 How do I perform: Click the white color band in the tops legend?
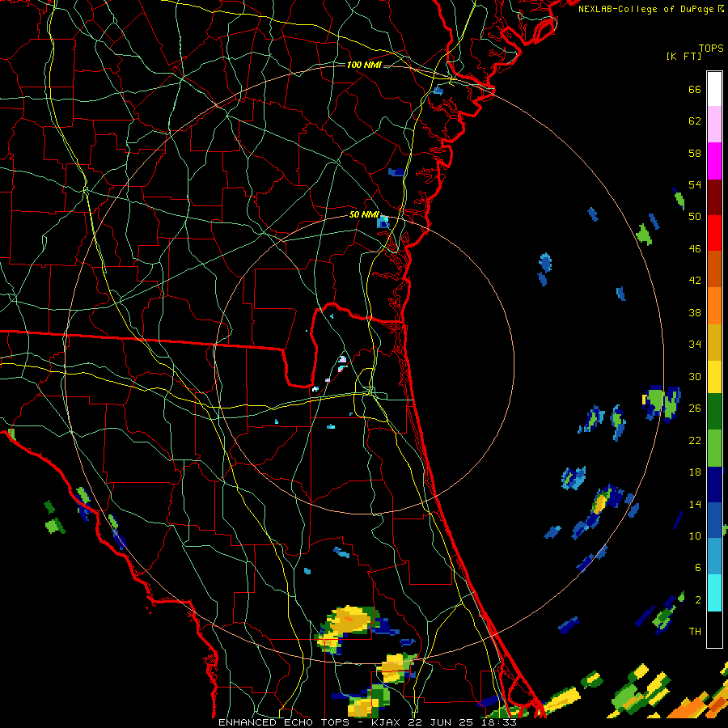[x=714, y=89]
